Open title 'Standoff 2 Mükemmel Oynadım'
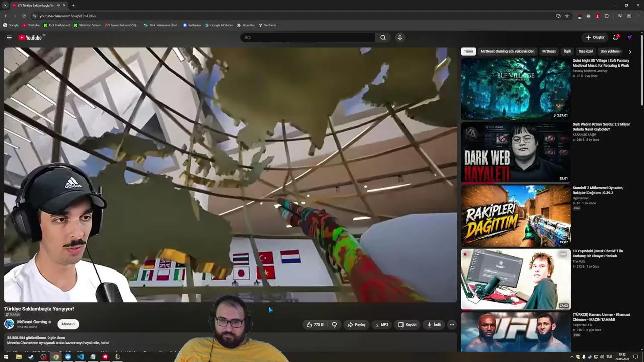The image size is (644, 362). click(598, 190)
